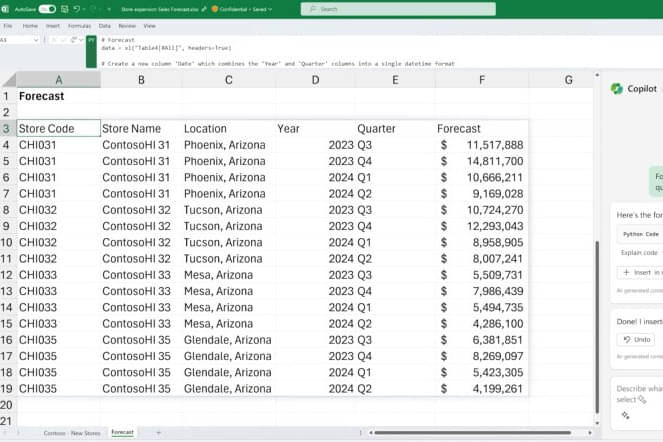Viewport: 663px width, 442px height.
Task: Click the Excel app icon in title bar
Action: pos(5,9)
